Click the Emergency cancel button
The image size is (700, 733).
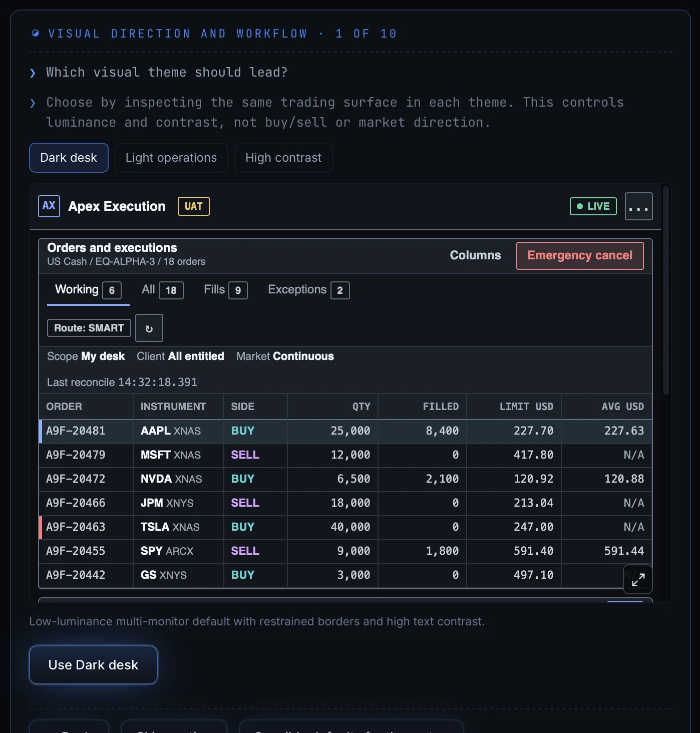point(580,256)
